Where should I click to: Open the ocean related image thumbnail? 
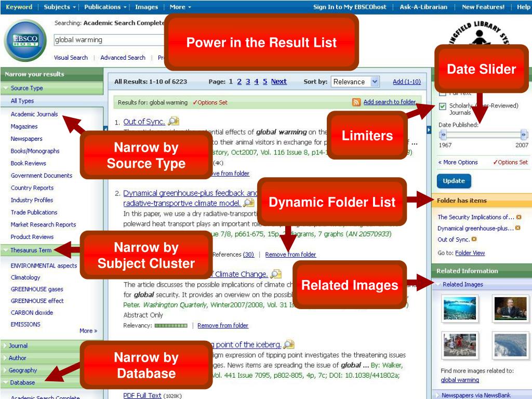coord(460,309)
